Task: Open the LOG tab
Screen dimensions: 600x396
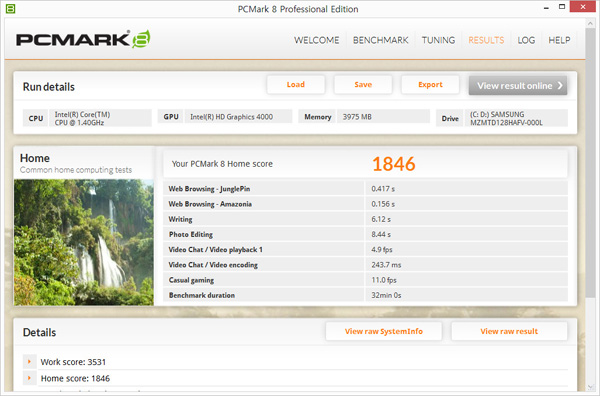Action: coord(526,40)
